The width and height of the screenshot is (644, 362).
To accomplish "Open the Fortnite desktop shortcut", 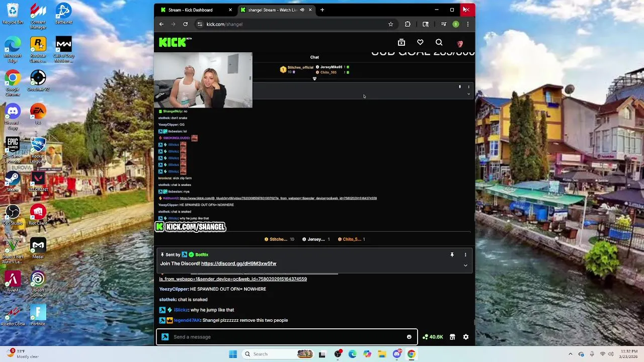I will 38,316.
